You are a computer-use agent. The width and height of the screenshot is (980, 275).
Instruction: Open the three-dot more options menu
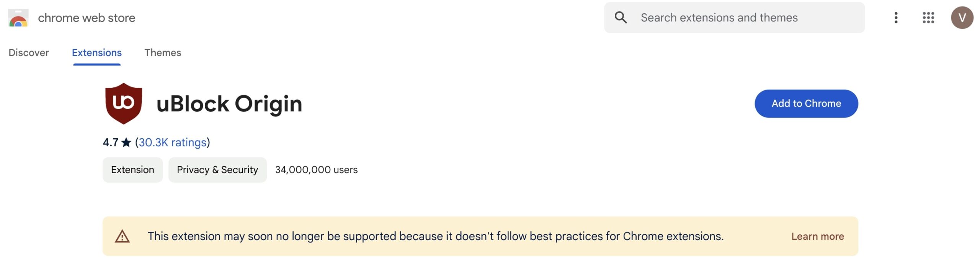point(896,18)
